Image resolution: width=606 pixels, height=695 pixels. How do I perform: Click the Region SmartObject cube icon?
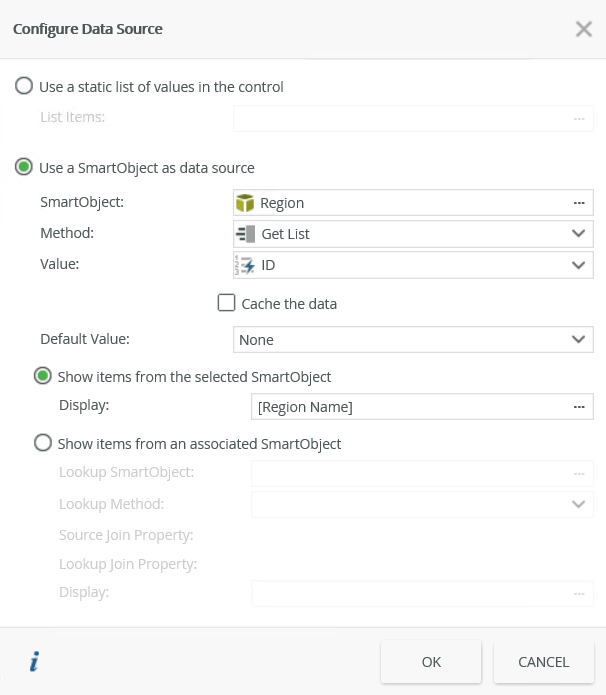245,203
